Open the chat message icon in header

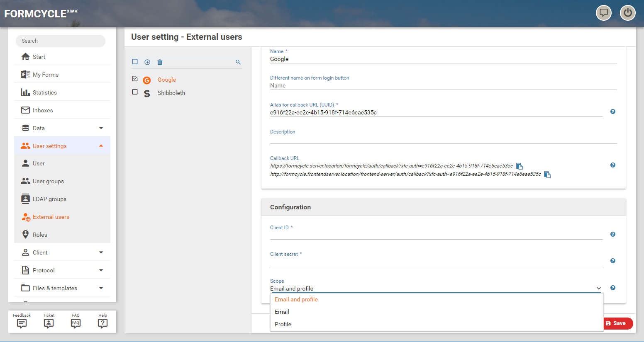[604, 13]
